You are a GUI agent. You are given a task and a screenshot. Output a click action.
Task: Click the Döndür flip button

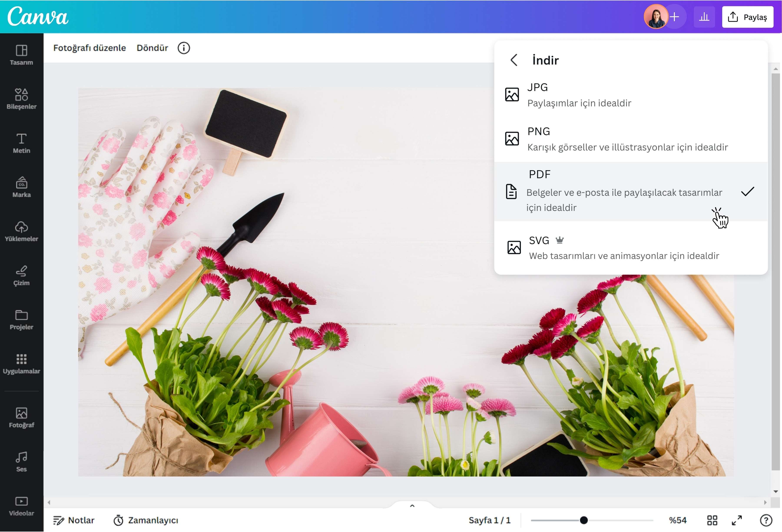pyautogui.click(x=152, y=48)
